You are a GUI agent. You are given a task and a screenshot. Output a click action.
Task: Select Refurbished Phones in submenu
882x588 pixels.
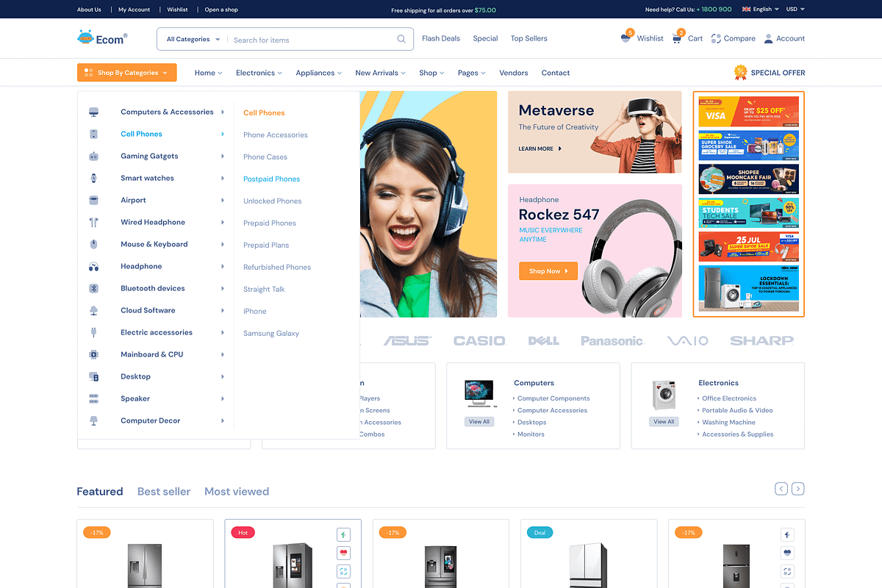pos(277,267)
